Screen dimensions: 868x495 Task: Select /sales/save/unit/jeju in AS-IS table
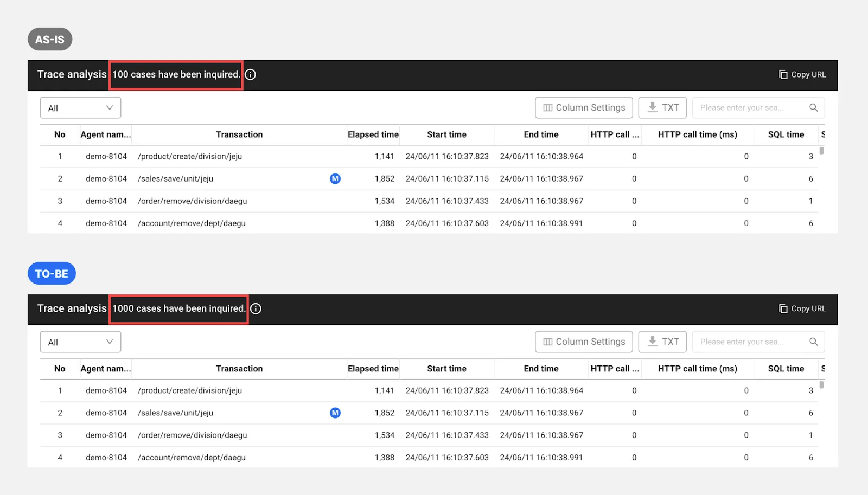tap(175, 179)
